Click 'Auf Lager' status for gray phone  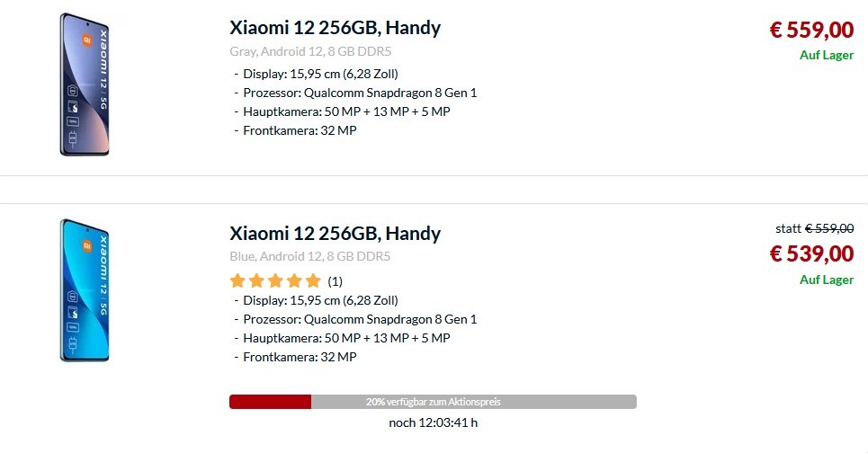click(x=827, y=56)
